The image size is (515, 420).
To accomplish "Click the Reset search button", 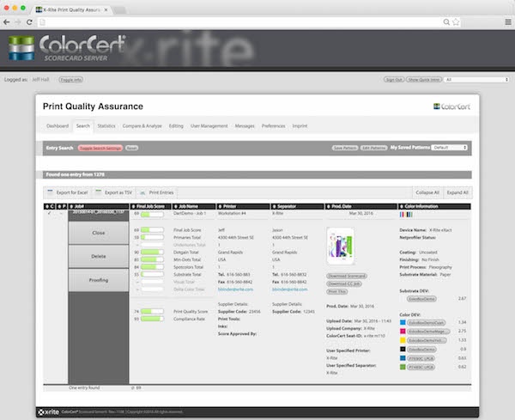I will coord(131,149).
